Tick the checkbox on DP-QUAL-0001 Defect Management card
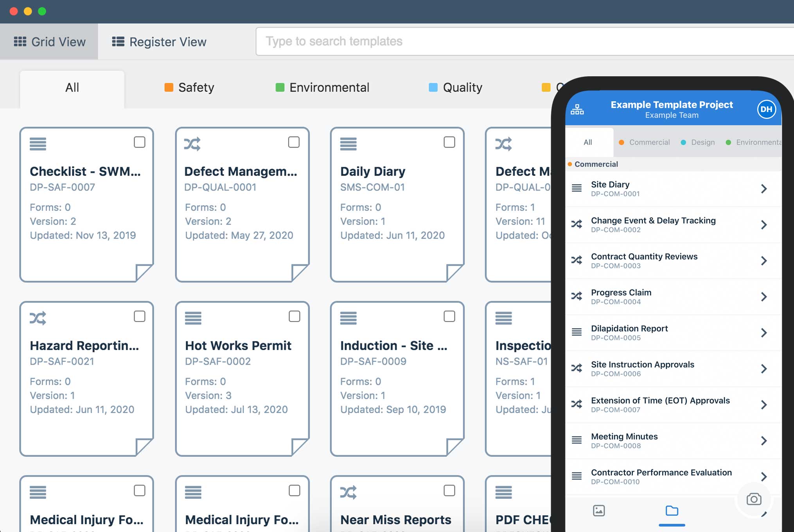794x532 pixels. pos(294,142)
